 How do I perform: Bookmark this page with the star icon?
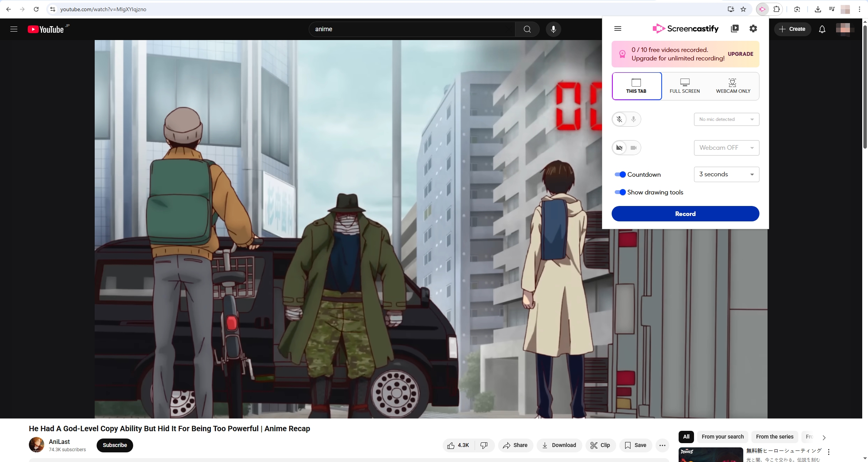[x=743, y=9]
